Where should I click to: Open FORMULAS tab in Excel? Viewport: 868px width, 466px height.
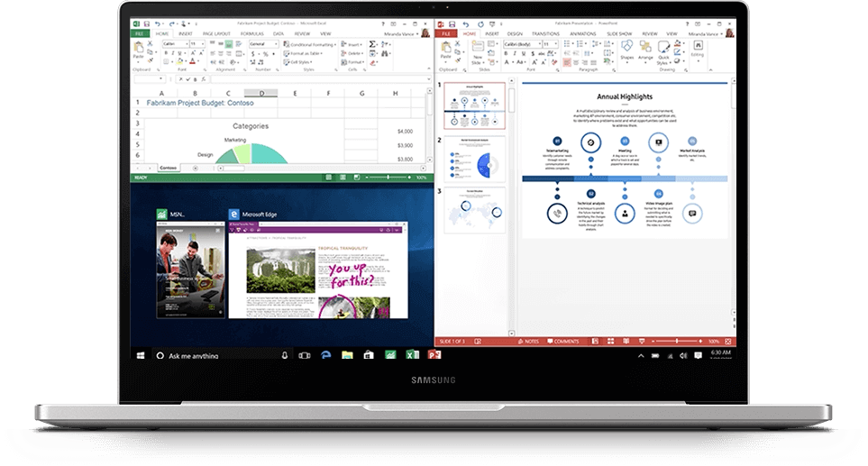(251, 33)
